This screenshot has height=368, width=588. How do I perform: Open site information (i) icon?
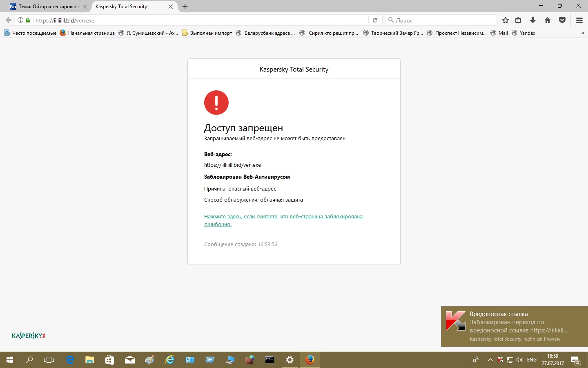pos(20,20)
